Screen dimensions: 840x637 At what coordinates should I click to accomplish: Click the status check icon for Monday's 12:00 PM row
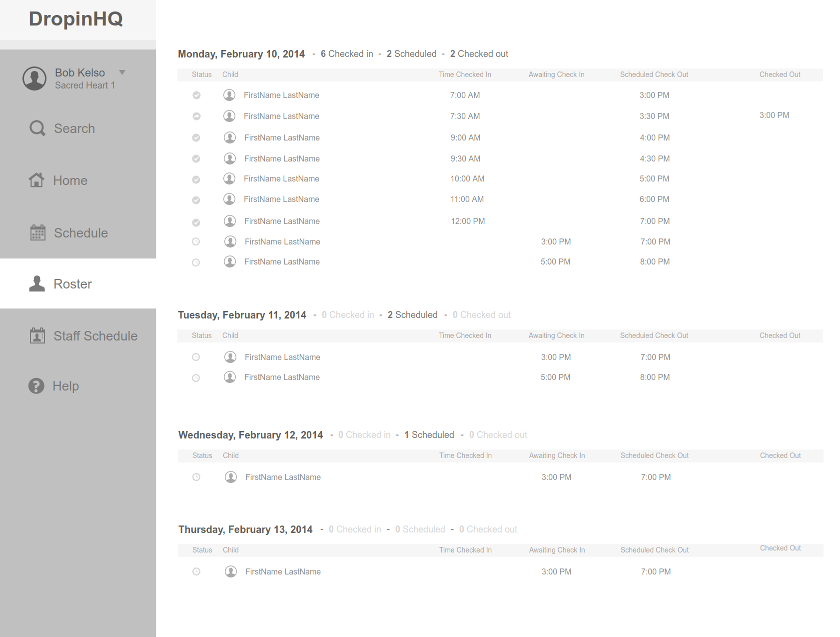(196, 222)
